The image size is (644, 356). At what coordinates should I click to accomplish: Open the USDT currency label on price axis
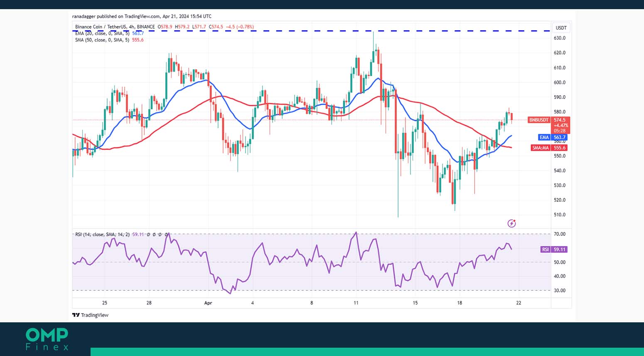pyautogui.click(x=561, y=28)
